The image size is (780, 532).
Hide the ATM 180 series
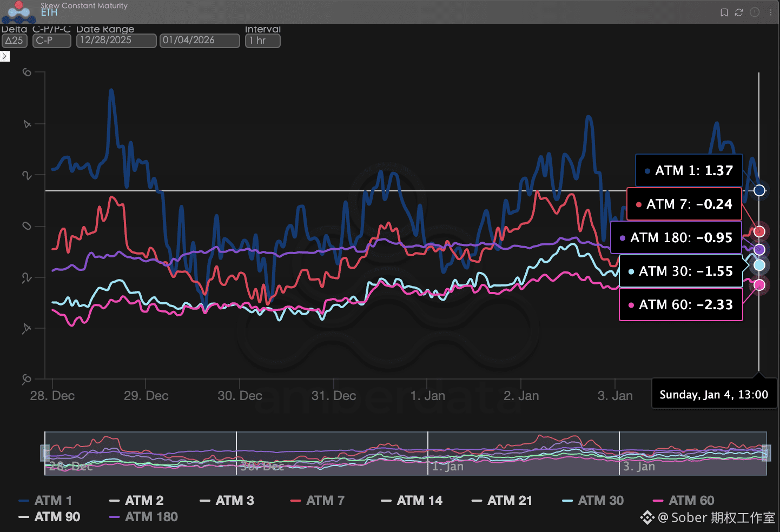pyautogui.click(x=143, y=517)
